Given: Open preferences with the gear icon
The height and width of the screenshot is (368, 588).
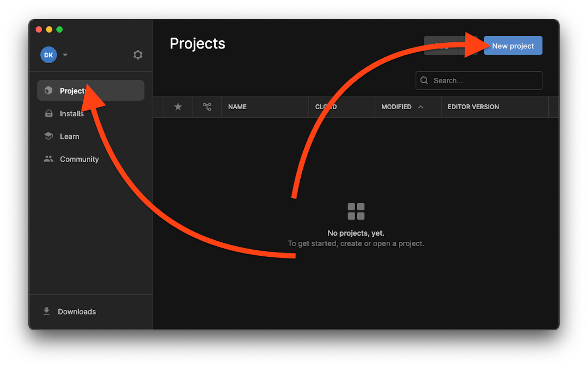Looking at the screenshot, I should click(x=138, y=55).
